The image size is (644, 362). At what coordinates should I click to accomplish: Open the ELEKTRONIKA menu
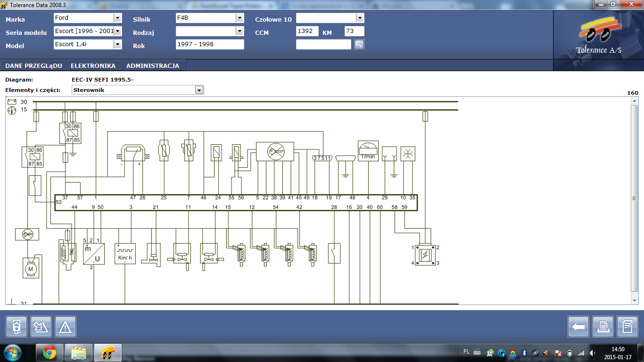pyautogui.click(x=93, y=66)
